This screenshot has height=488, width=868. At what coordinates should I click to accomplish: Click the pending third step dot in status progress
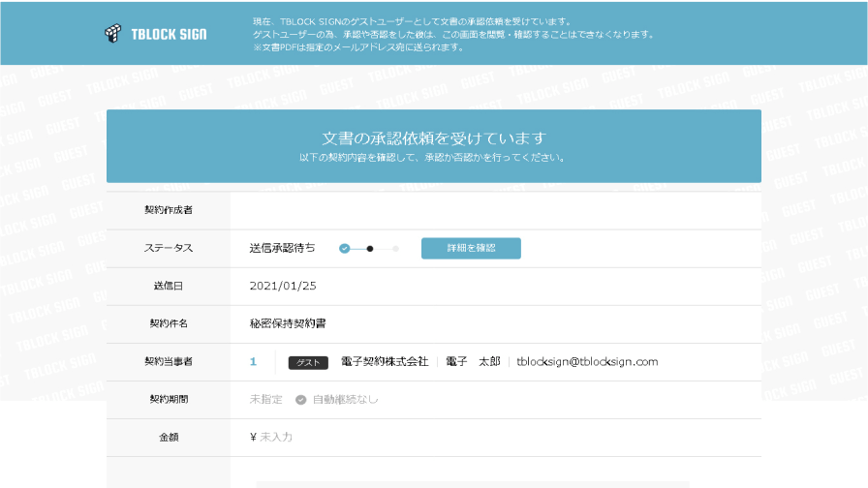396,249
